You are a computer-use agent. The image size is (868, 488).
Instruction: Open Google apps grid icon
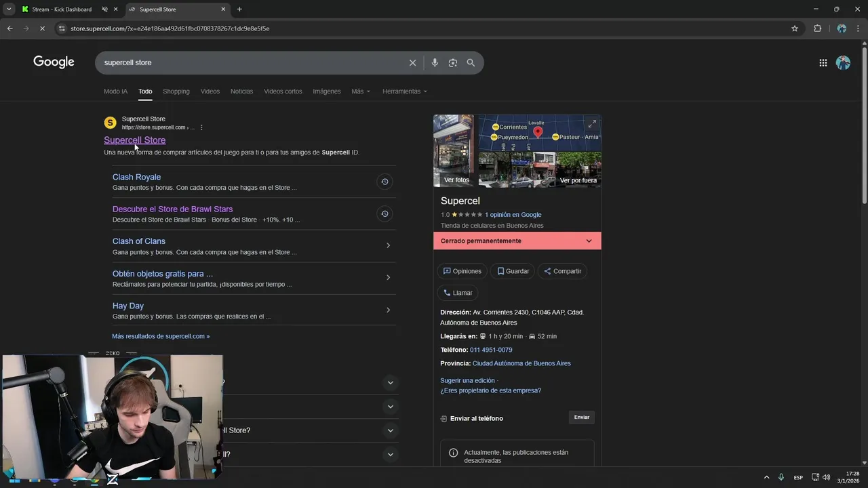tap(823, 62)
